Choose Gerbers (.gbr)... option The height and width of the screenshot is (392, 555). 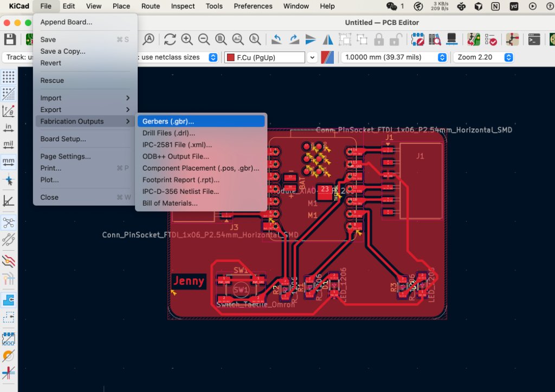click(201, 121)
